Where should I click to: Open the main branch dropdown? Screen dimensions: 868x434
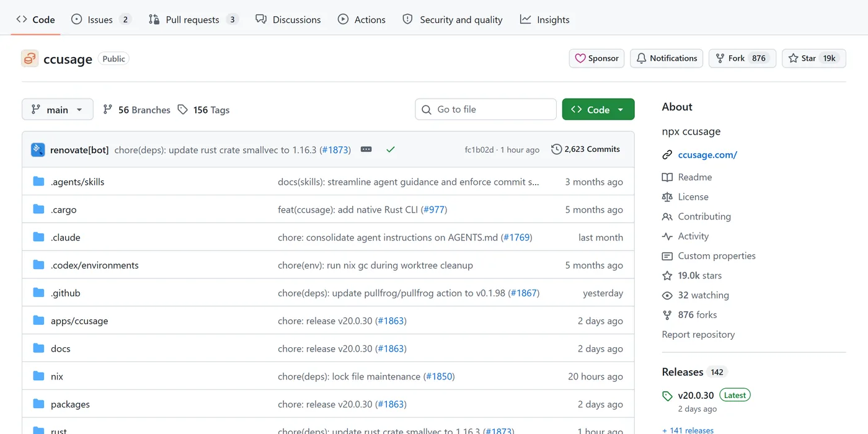(x=58, y=109)
